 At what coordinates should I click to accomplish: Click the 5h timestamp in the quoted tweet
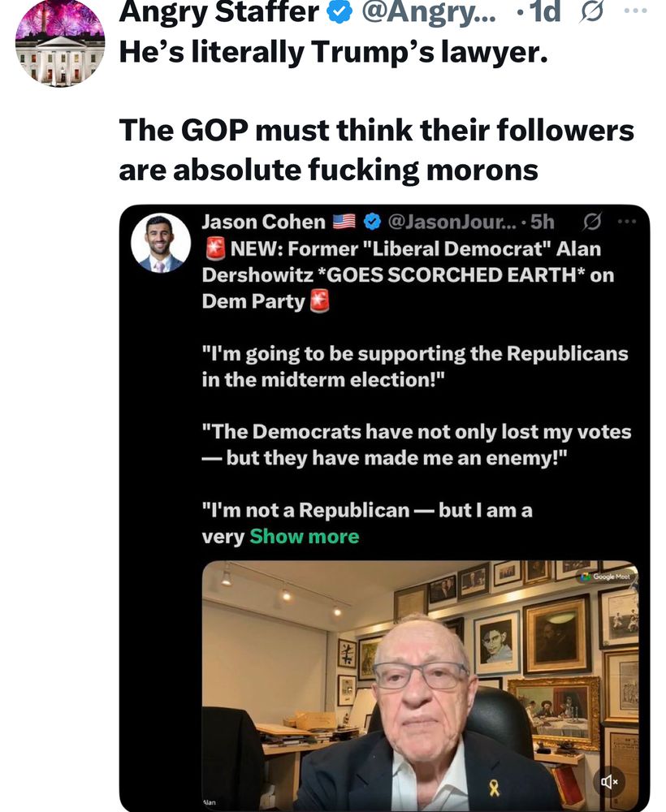(541, 221)
